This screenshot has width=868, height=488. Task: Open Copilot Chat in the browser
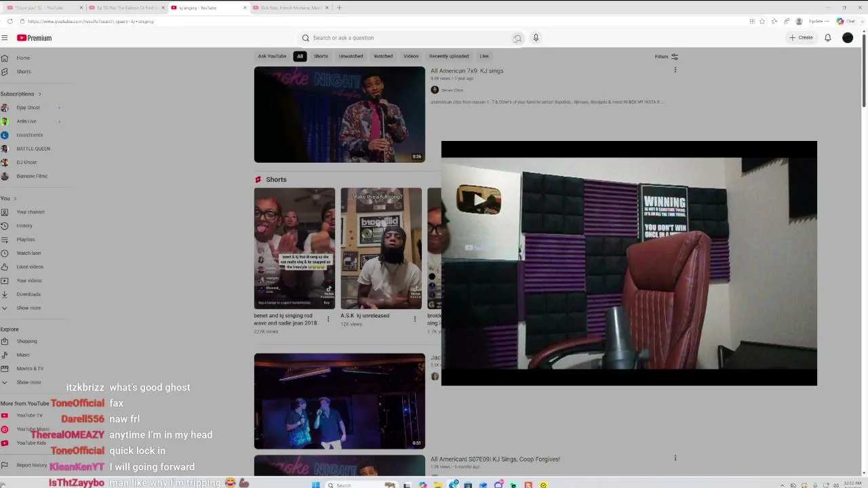(x=846, y=21)
